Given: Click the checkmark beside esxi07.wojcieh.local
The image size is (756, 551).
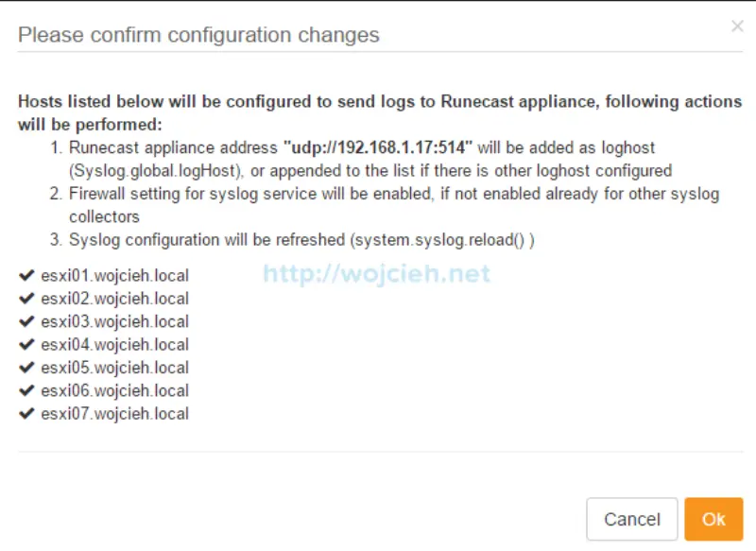Looking at the screenshot, I should pyautogui.click(x=26, y=413).
